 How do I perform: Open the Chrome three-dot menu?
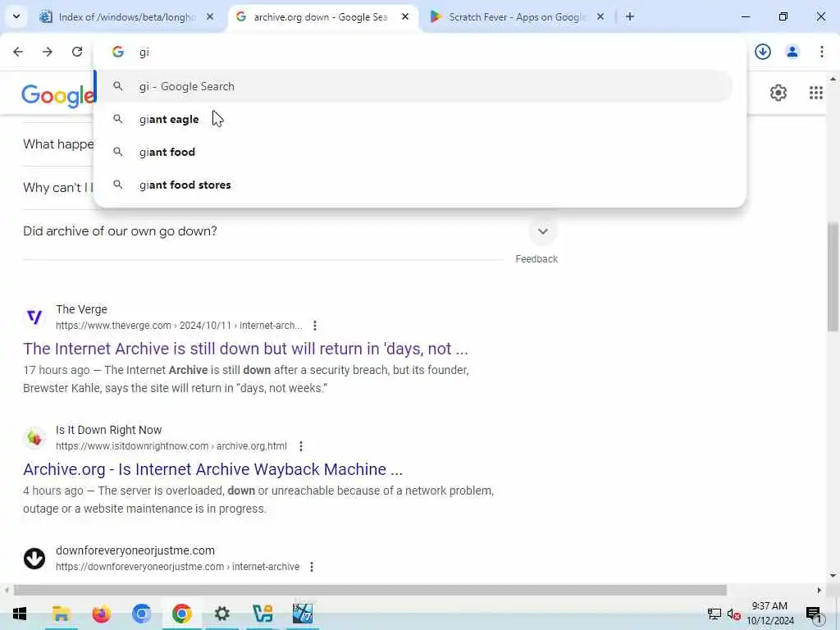pos(822,52)
